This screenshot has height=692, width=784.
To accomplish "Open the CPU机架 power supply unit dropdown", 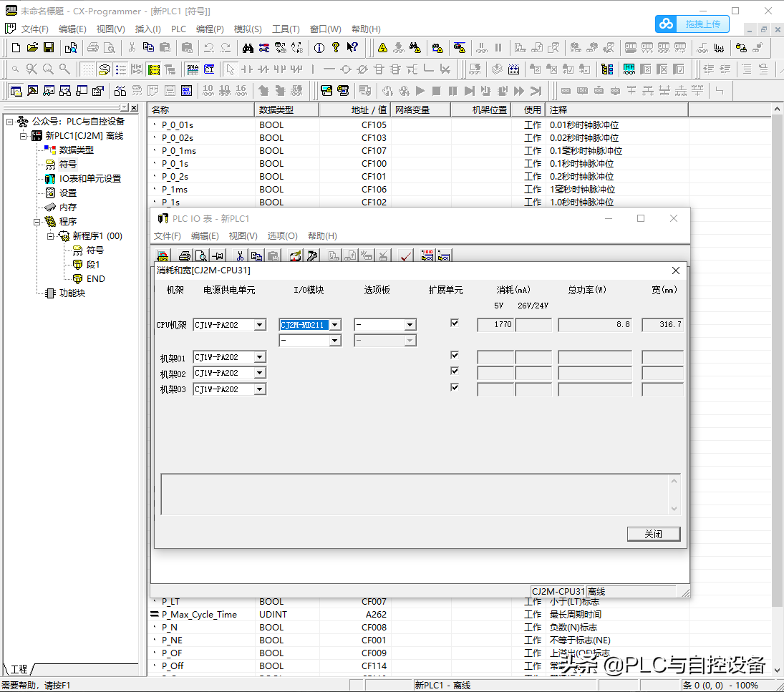I will click(259, 325).
